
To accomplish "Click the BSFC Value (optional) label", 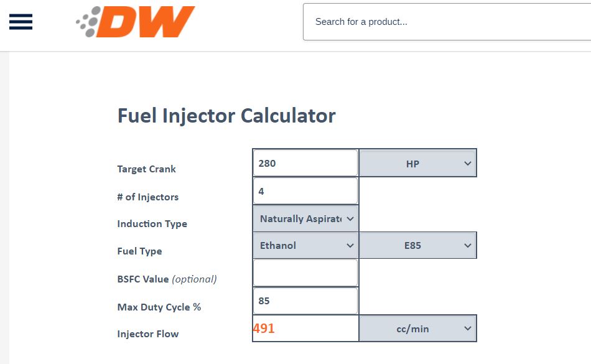I will coord(167,279).
